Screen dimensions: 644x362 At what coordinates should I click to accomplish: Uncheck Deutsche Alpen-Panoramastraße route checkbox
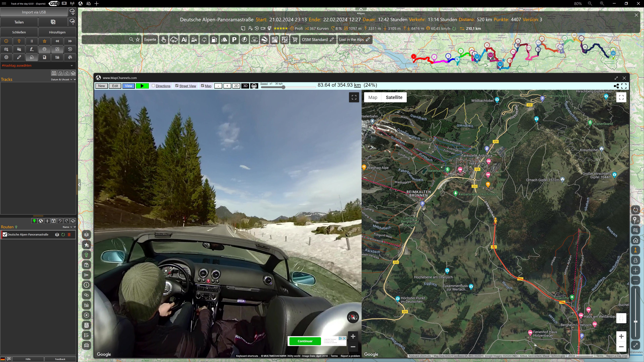5,235
